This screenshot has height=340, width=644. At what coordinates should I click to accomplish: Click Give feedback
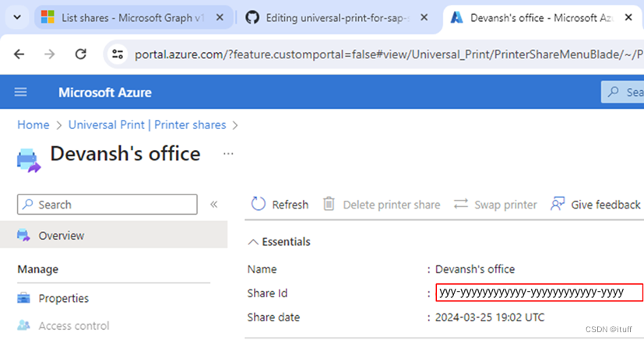595,205
